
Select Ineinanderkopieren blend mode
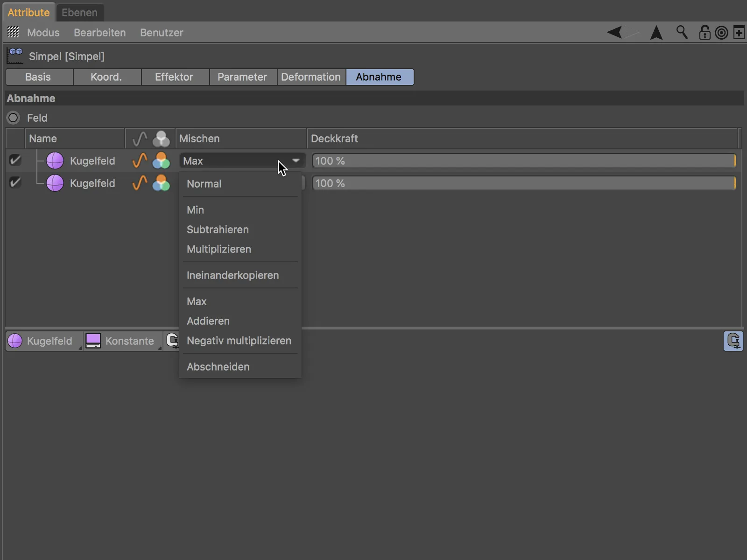coord(240,275)
